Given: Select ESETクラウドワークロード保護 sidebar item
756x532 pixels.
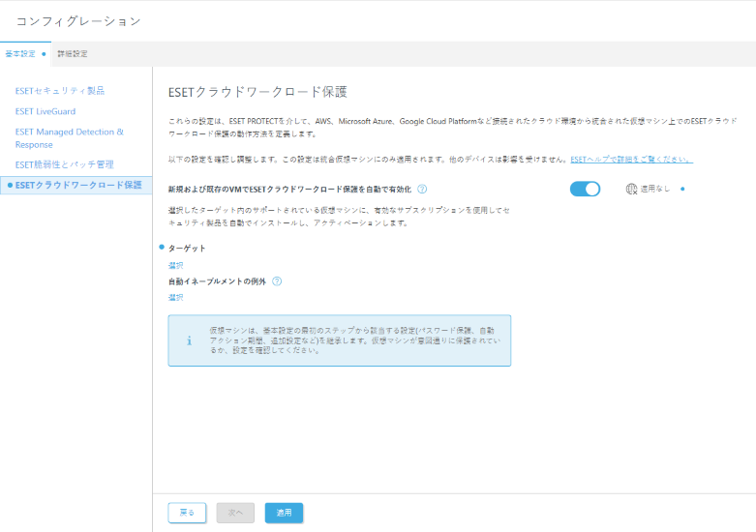Looking at the screenshot, I should click(x=78, y=185).
